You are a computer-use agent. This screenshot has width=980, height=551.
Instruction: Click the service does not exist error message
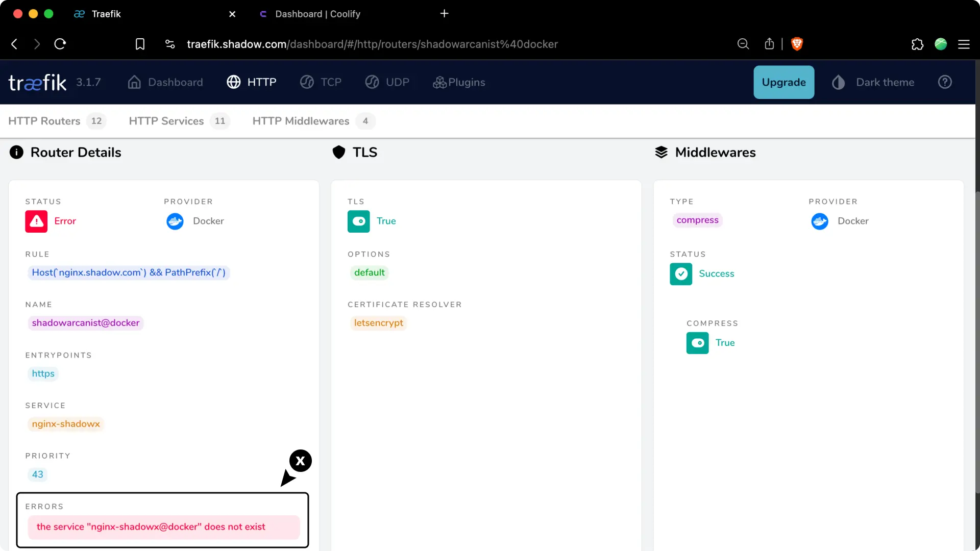point(164,527)
